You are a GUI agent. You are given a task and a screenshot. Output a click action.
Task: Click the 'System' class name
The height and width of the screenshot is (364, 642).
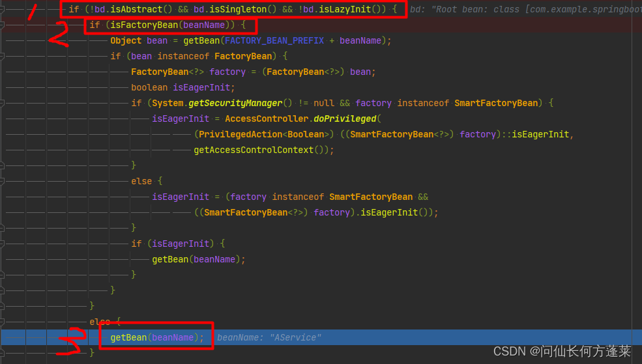[x=168, y=103]
